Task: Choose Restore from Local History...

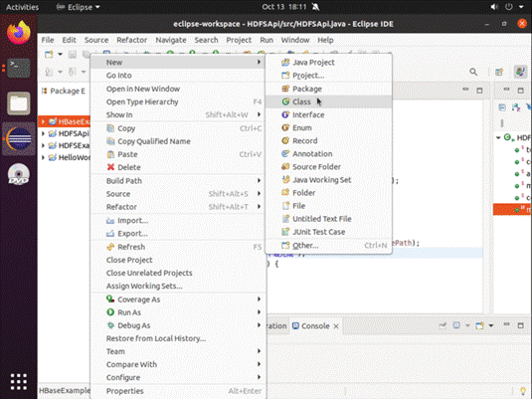Action: point(178,338)
